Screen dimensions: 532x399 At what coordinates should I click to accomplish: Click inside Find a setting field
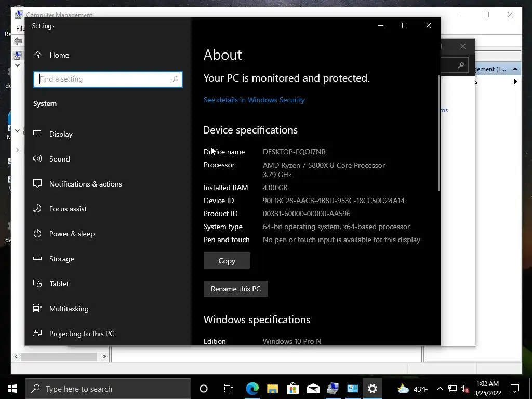click(x=108, y=79)
